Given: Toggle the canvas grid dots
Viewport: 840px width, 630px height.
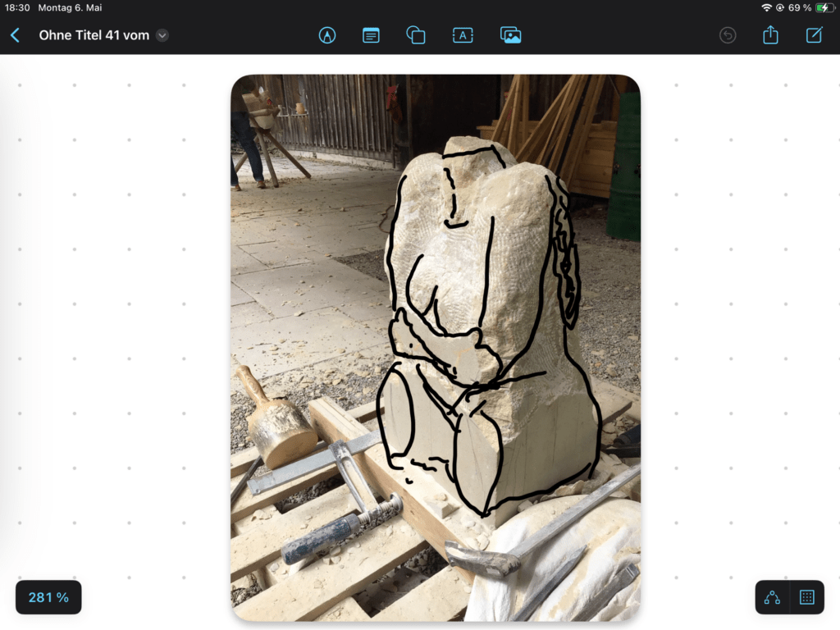Looking at the screenshot, I should coord(806,597).
